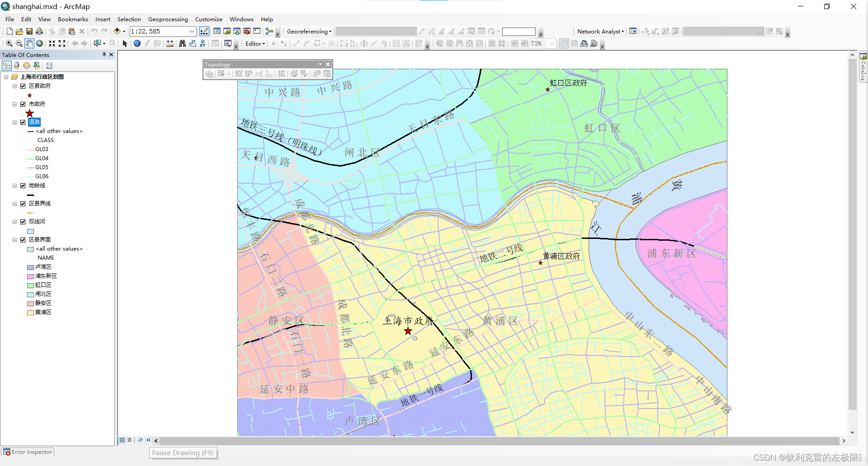Click the Find binoculars icon
This screenshot has width=868, height=466.
[x=182, y=43]
